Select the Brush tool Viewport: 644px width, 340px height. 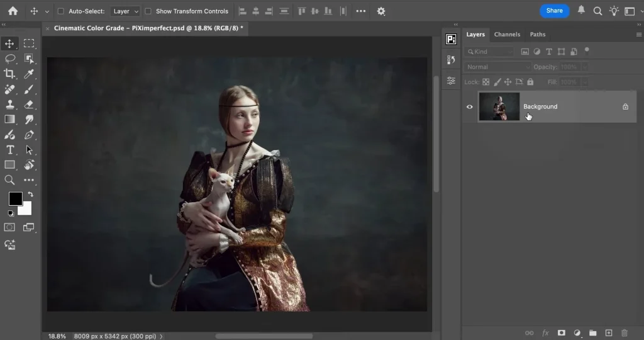[x=29, y=89]
